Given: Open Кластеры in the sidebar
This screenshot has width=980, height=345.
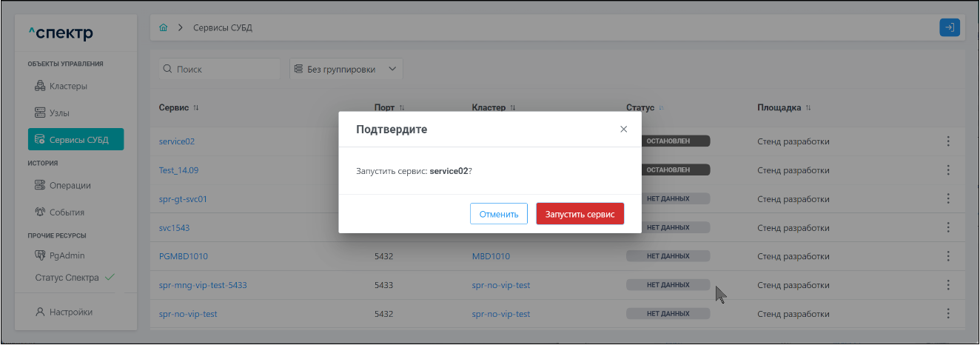Looking at the screenshot, I should point(68,86).
